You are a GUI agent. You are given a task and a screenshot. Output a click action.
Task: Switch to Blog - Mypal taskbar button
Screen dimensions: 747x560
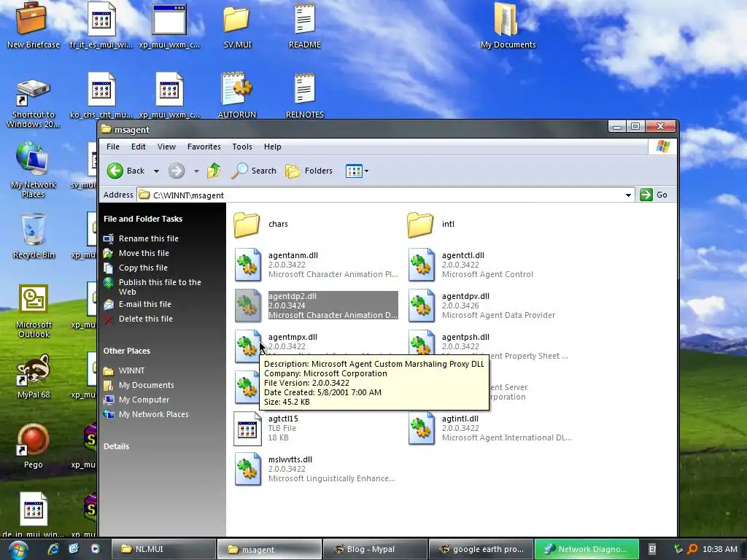[x=375, y=549]
